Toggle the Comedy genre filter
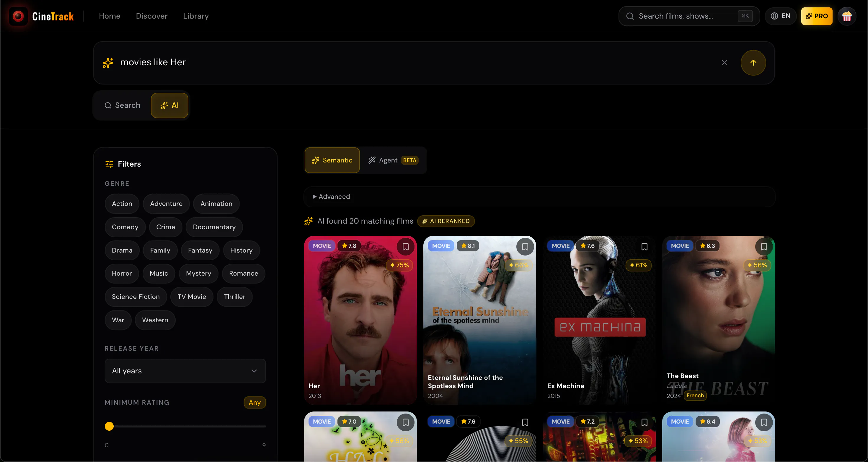 pos(125,227)
